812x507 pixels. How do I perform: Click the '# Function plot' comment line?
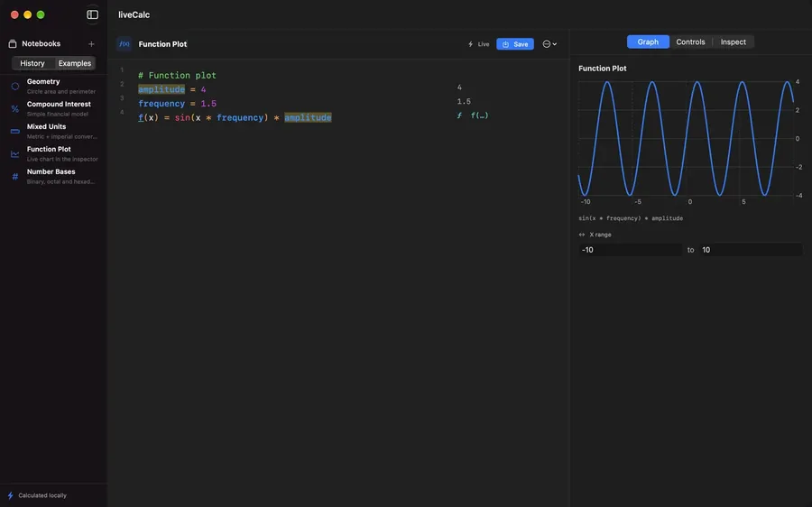[177, 75]
